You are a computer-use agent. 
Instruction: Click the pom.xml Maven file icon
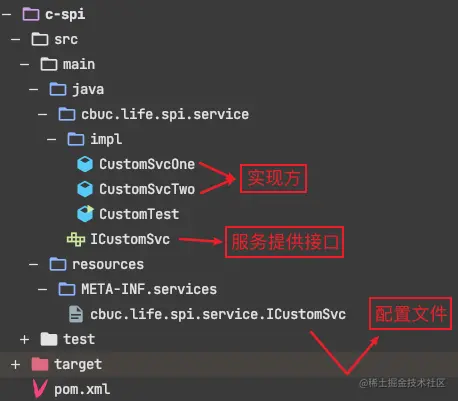[40, 389]
